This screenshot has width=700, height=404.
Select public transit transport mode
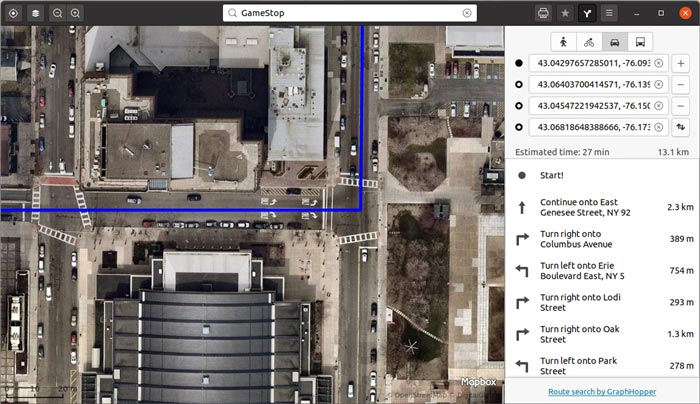[x=640, y=42]
